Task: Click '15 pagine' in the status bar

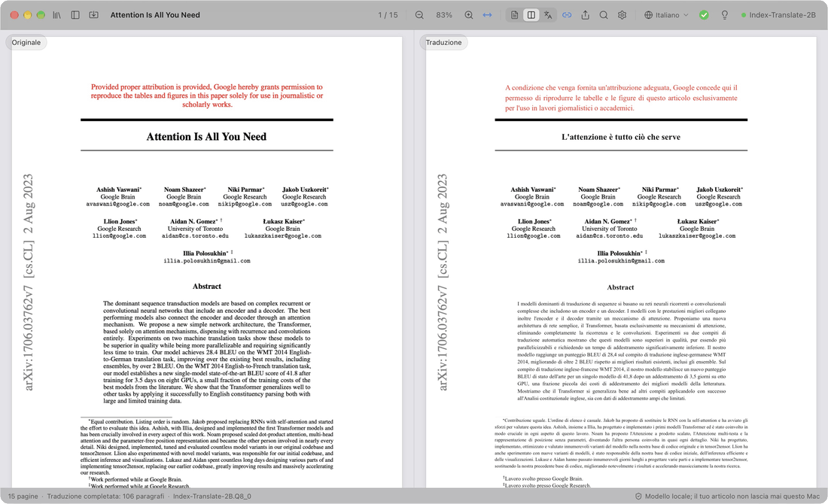Action: pos(23,496)
